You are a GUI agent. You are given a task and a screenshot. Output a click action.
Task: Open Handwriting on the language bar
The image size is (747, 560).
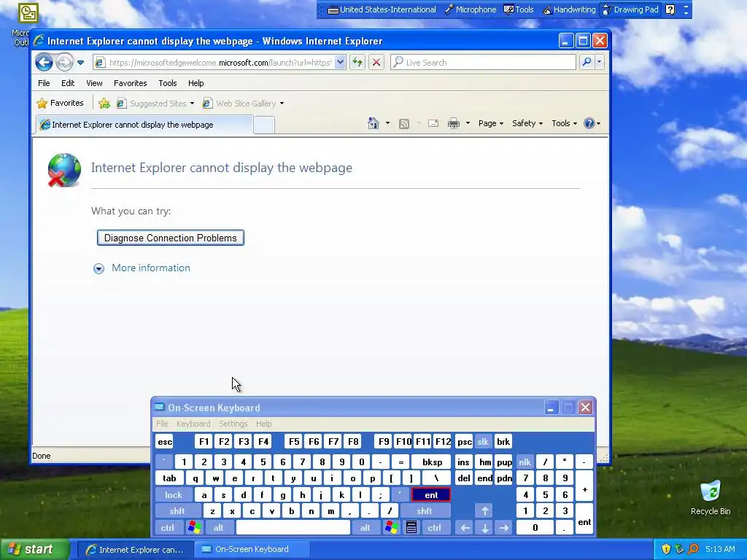569,9
